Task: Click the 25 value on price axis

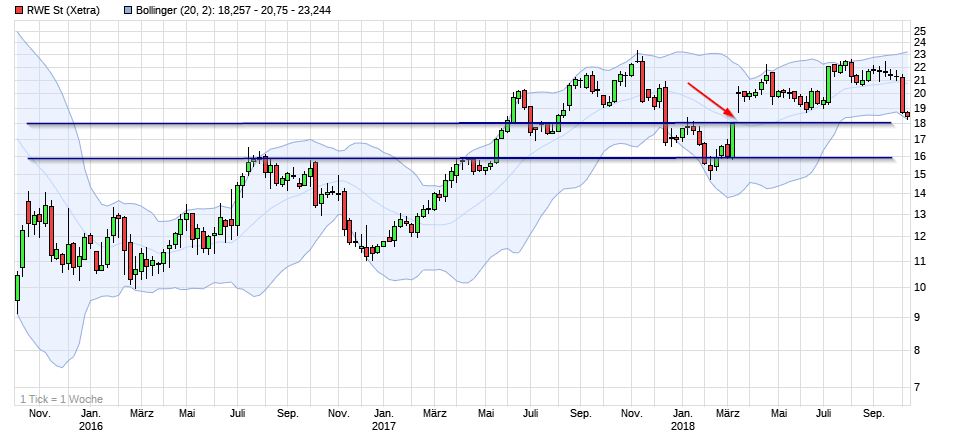Action: [919, 32]
